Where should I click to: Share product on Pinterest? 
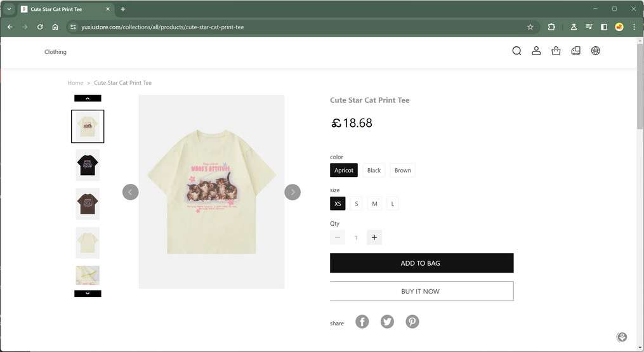pyautogui.click(x=412, y=322)
